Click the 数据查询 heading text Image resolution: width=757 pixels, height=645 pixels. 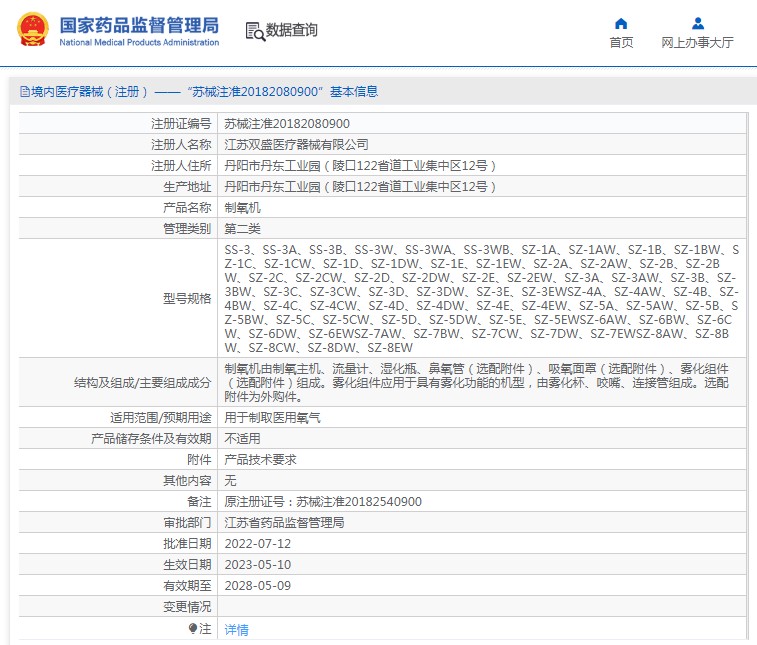[x=292, y=30]
